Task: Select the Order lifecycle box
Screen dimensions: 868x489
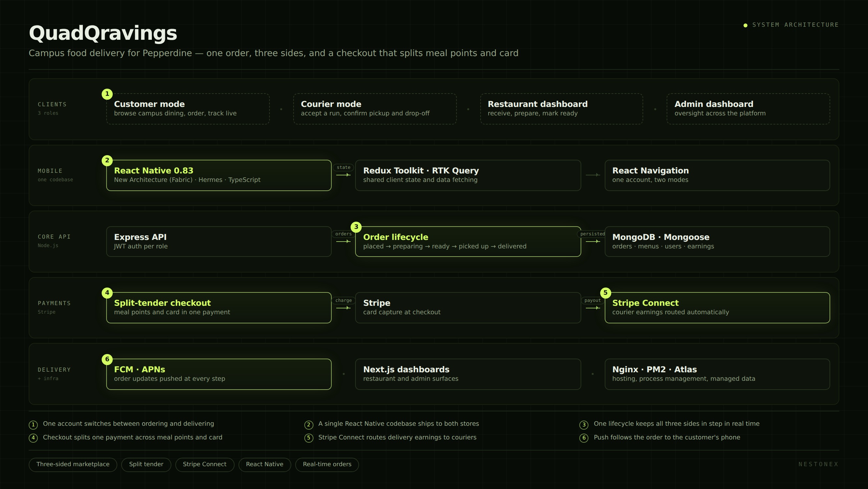Action: point(468,242)
